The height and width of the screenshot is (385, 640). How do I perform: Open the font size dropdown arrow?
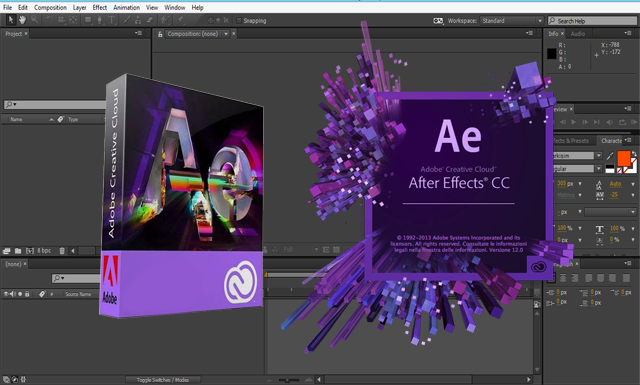(580, 184)
